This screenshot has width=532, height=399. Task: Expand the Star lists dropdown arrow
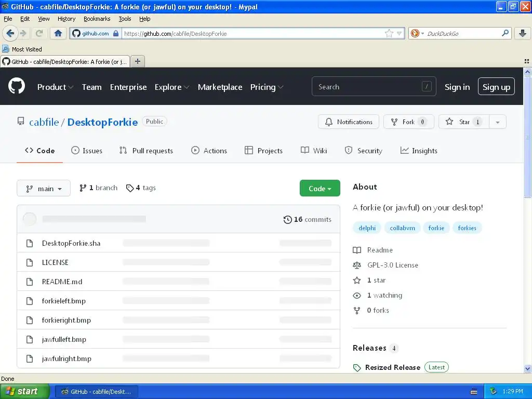point(497,122)
